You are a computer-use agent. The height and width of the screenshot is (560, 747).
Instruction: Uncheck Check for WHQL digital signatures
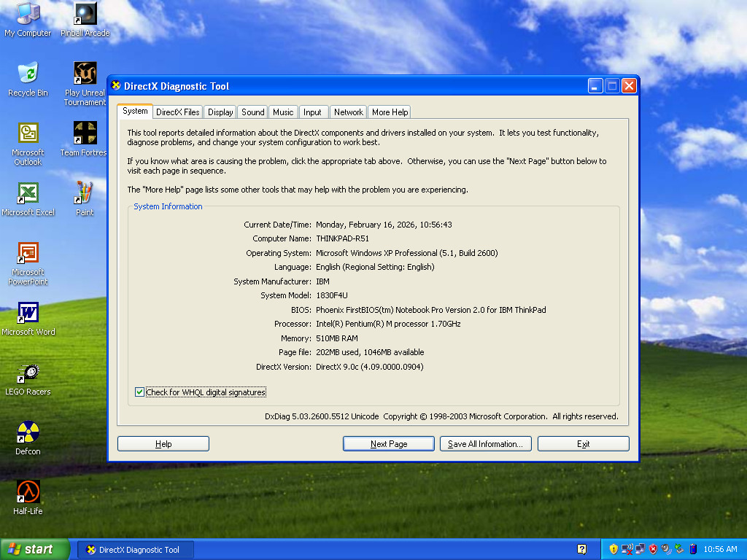click(x=139, y=392)
